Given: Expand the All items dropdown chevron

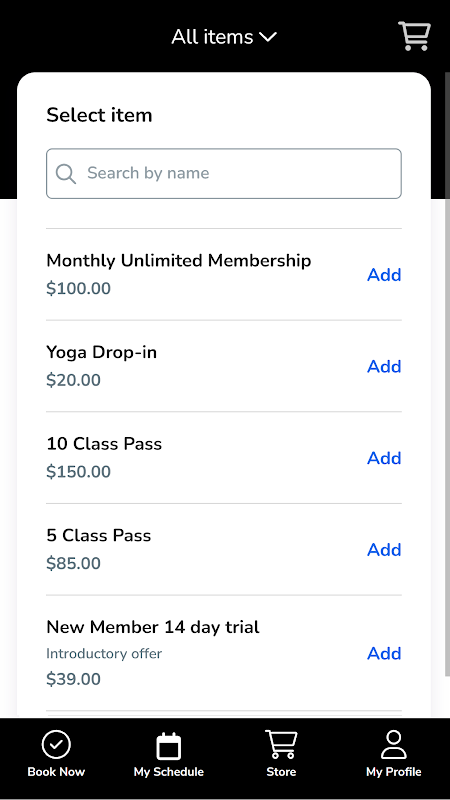Looking at the screenshot, I should pos(268,37).
